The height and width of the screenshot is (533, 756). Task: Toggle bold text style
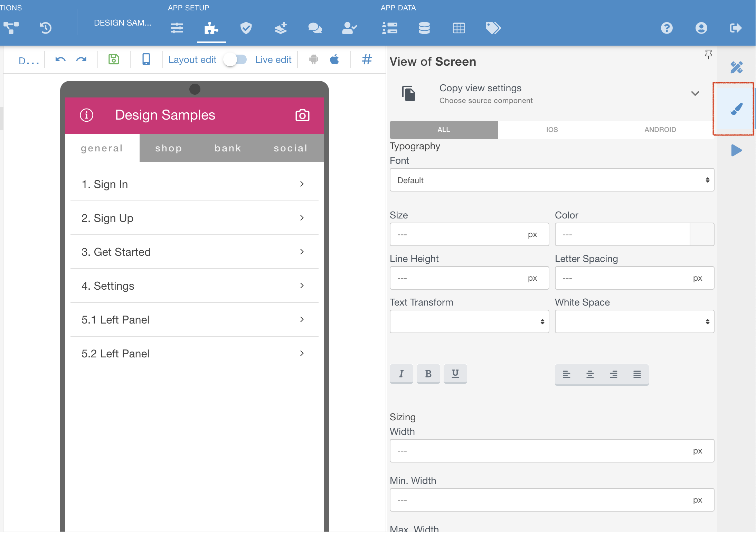[428, 374]
